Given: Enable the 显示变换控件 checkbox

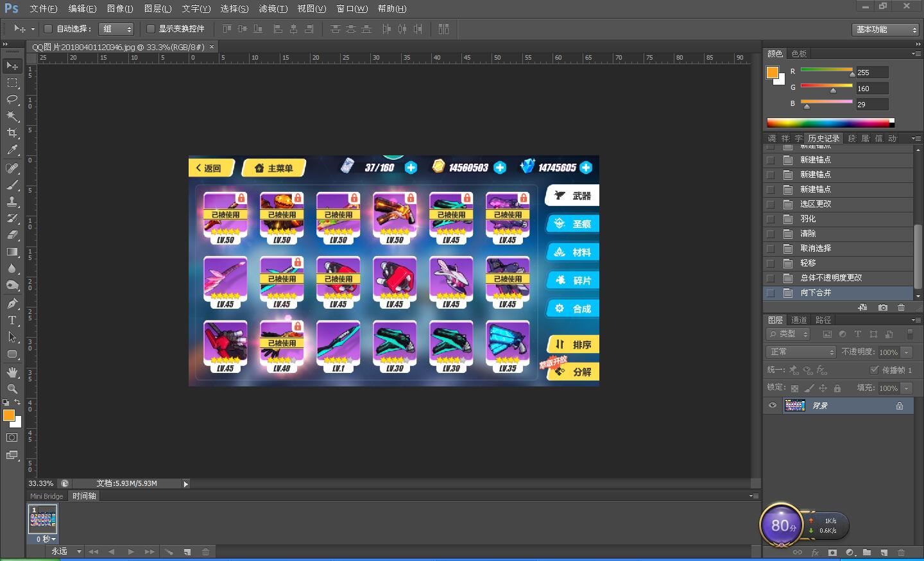Looking at the screenshot, I should point(151,29).
